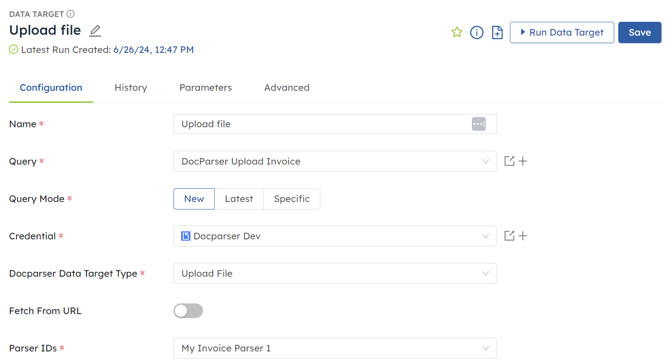Open the Docparser Data Target Type dropdown
The image size is (670, 363).
point(335,273)
